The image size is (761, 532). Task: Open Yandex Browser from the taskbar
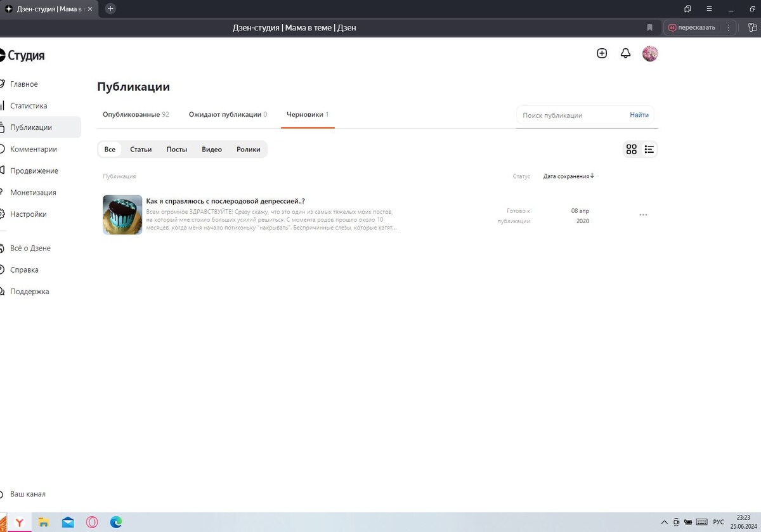(20, 522)
